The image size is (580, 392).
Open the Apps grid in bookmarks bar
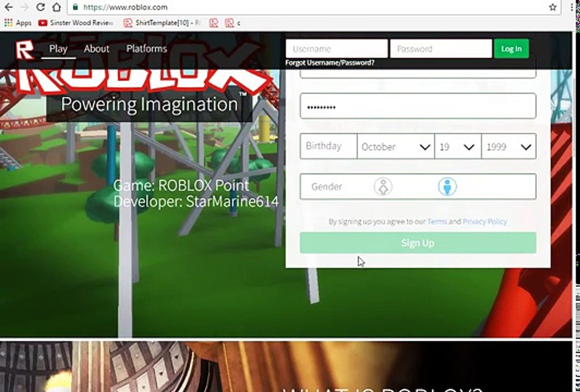click(x=18, y=23)
